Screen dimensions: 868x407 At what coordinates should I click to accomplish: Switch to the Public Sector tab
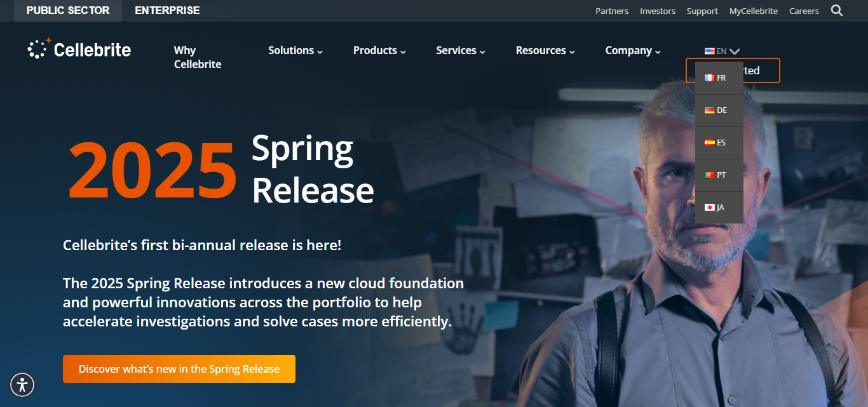[68, 11]
